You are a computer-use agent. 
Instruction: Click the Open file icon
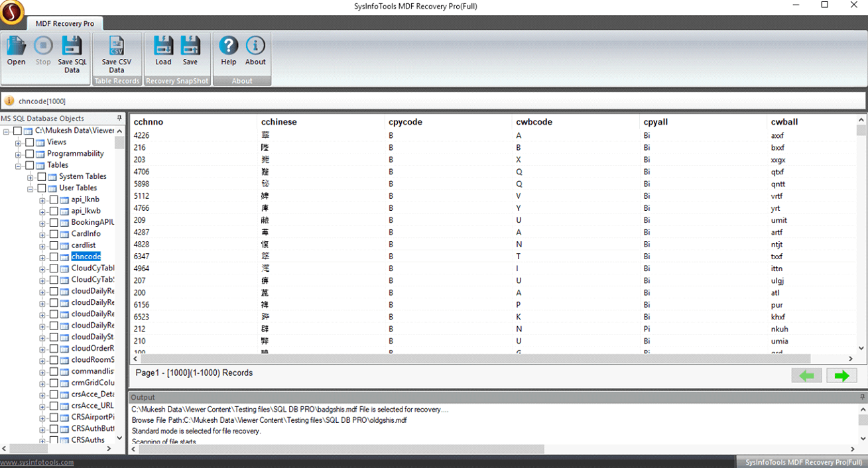coord(16,51)
